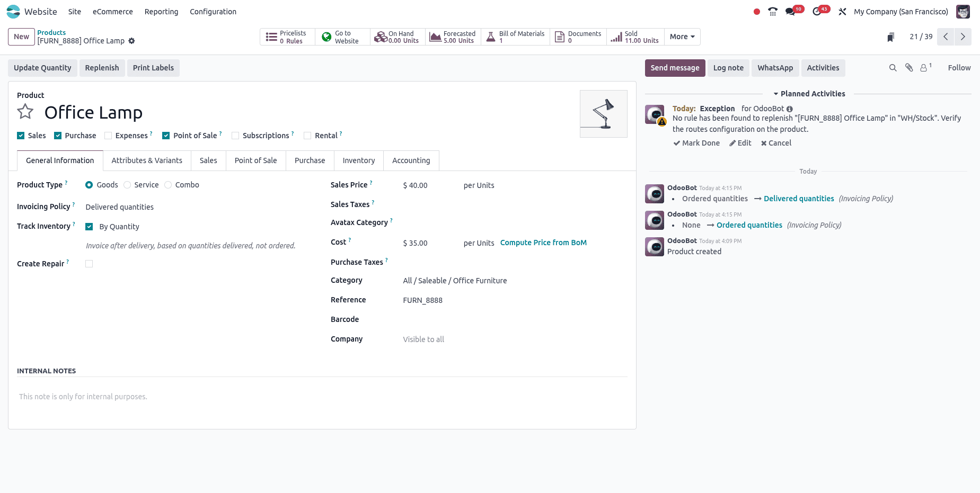The height and width of the screenshot is (493, 980).
Task: Open the Site menu
Action: [75, 12]
